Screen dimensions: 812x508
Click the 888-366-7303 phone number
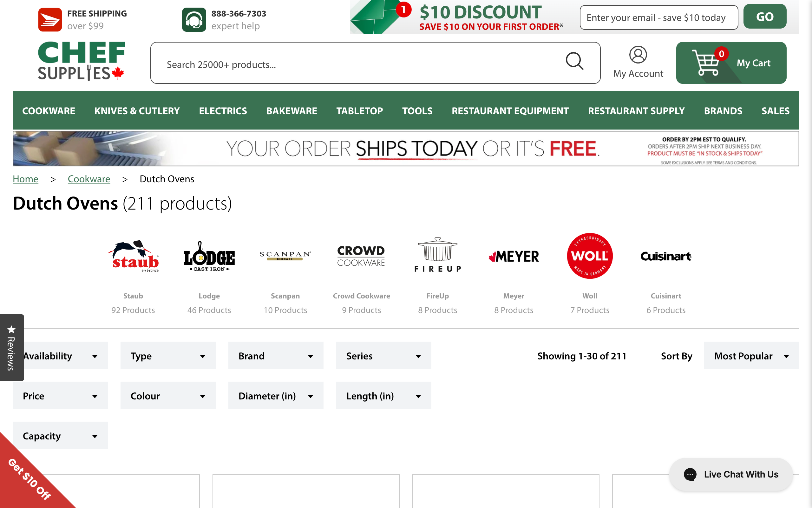(239, 13)
